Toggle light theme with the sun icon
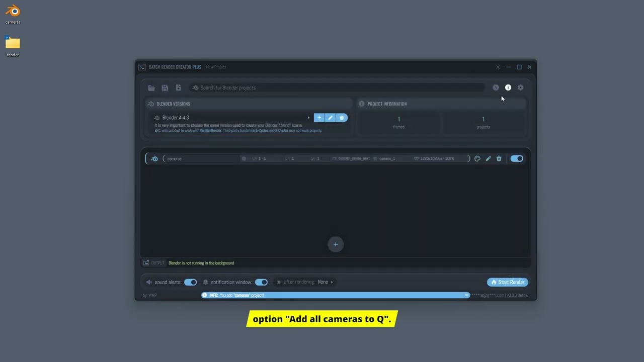The width and height of the screenshot is (644, 362). point(498,67)
